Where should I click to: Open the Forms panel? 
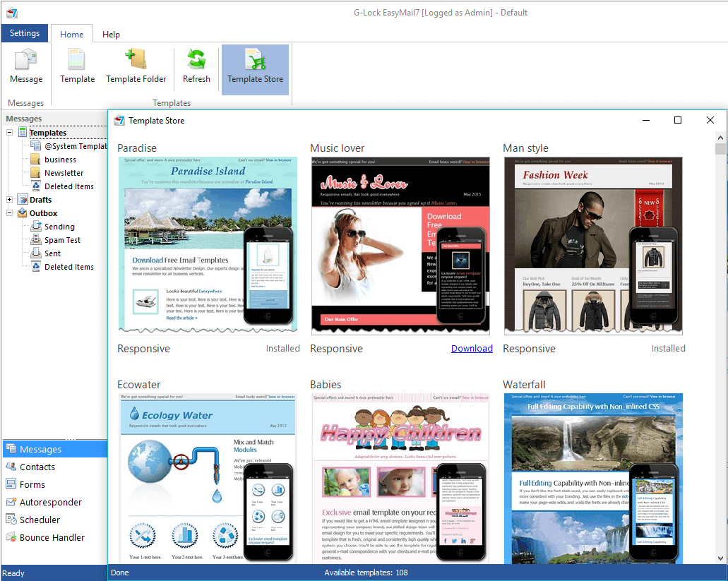pos(31,484)
